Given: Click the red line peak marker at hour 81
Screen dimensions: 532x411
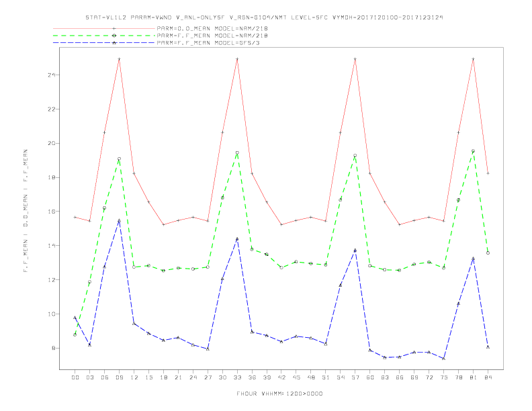Looking at the screenshot, I should click(474, 59).
